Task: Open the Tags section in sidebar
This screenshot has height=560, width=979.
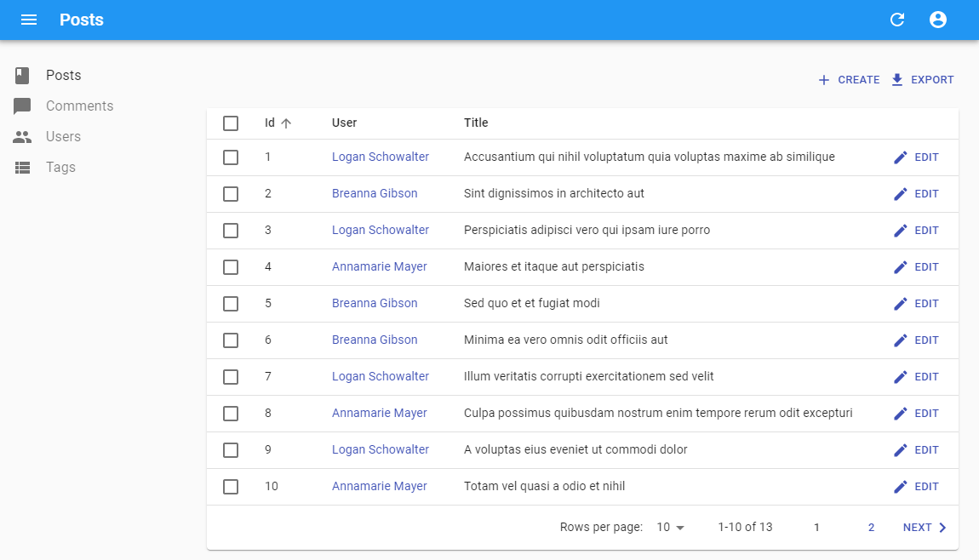Action: [x=60, y=168]
